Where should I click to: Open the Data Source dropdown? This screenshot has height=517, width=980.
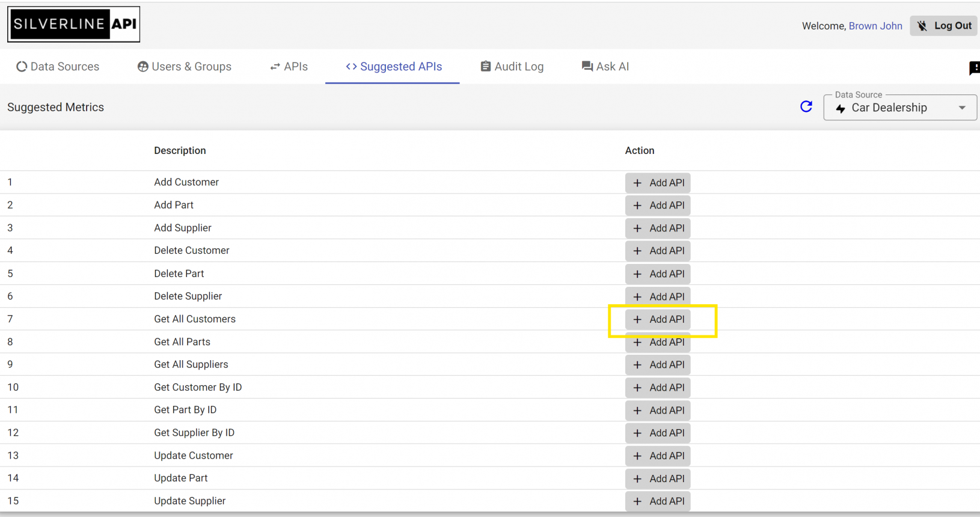coord(900,108)
